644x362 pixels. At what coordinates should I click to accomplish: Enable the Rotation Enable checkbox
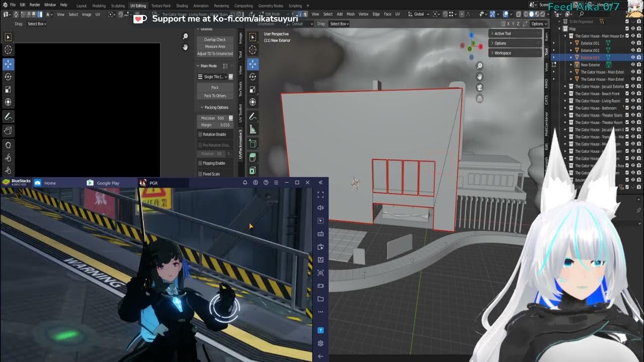[200, 134]
